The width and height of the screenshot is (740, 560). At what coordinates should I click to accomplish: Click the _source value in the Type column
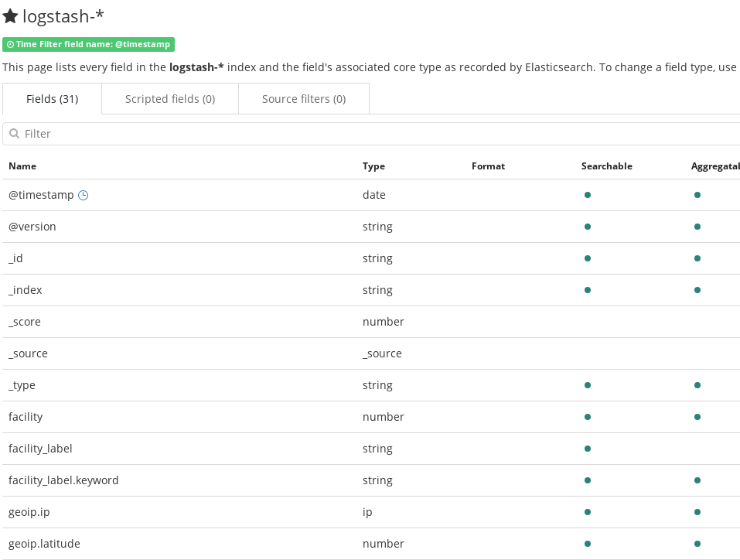tap(382, 353)
